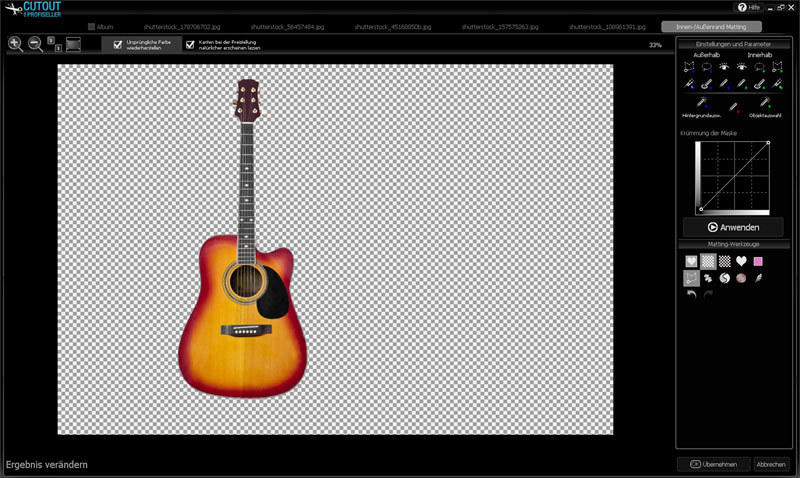Screen dimensions: 800x478
Task: Toggle inside mask visibility eye
Action: pos(742,67)
